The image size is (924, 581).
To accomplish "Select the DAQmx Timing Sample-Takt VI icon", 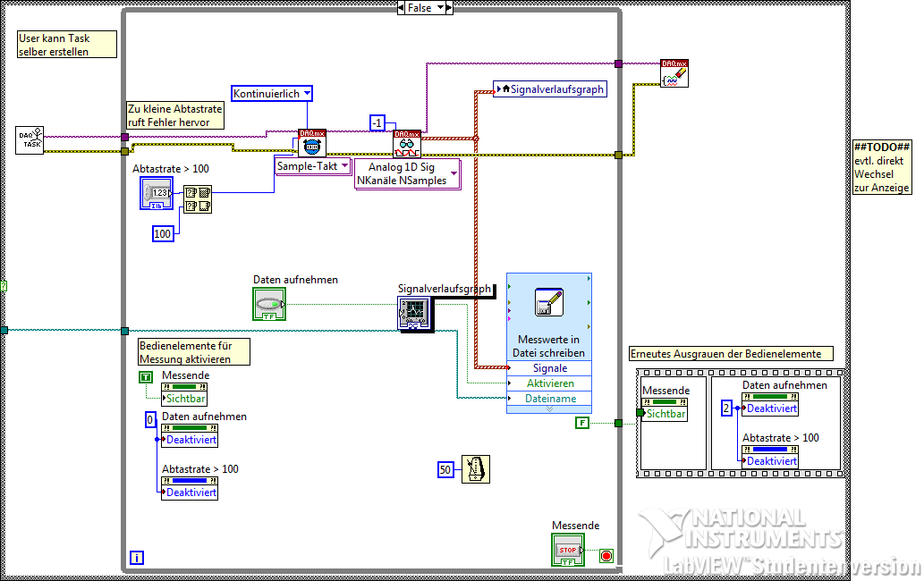I will point(312,143).
